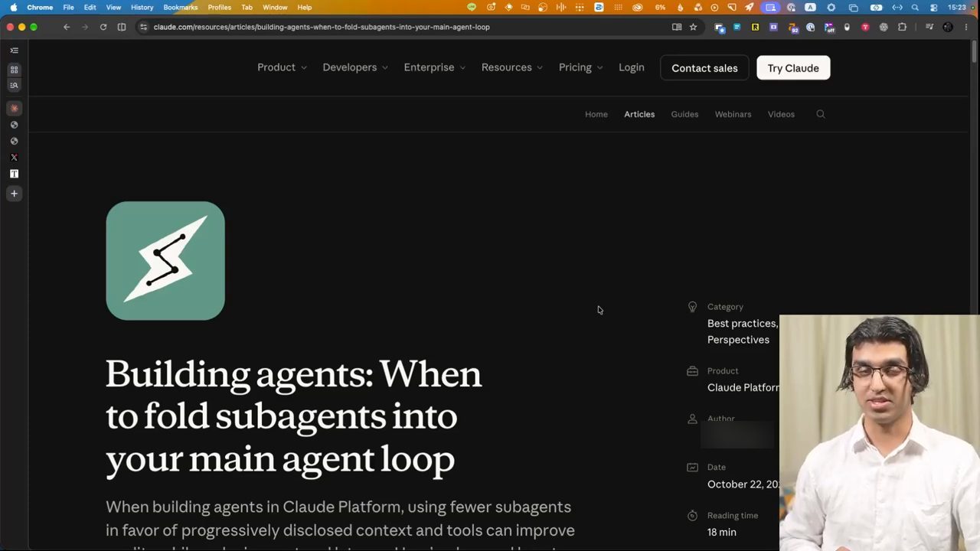Switch to the Webinars tab
980x551 pixels.
[733, 114]
